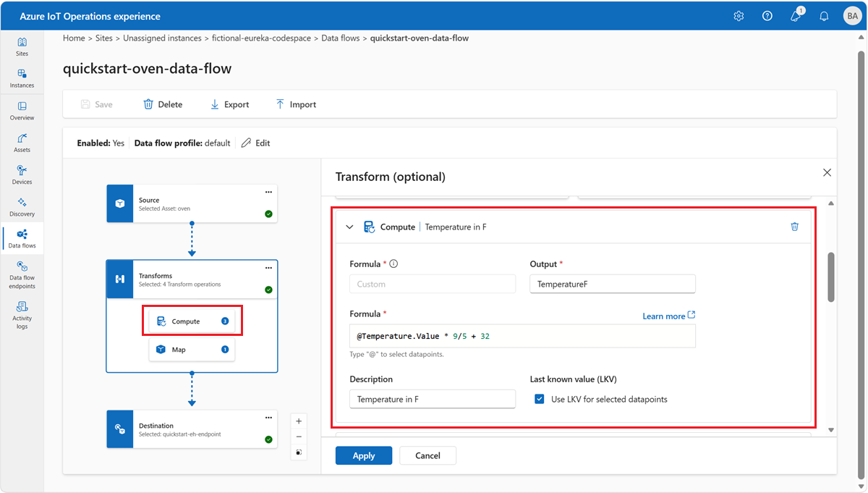The height and width of the screenshot is (493, 868).
Task: Delete the data flow
Action: click(x=163, y=104)
